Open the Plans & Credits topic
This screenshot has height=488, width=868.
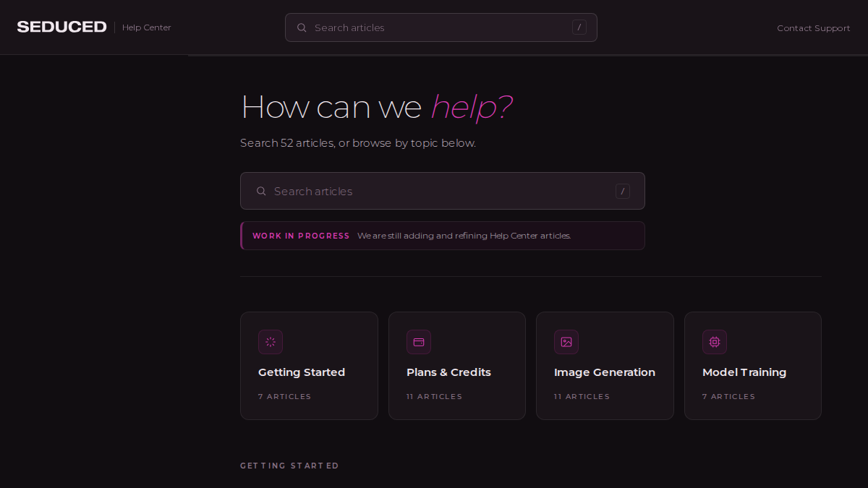tap(457, 366)
